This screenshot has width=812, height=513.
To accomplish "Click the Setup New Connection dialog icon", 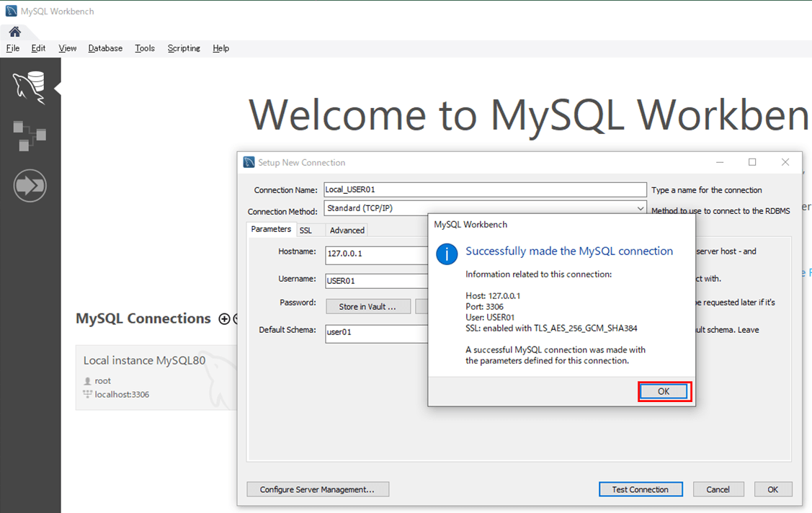I will (249, 162).
